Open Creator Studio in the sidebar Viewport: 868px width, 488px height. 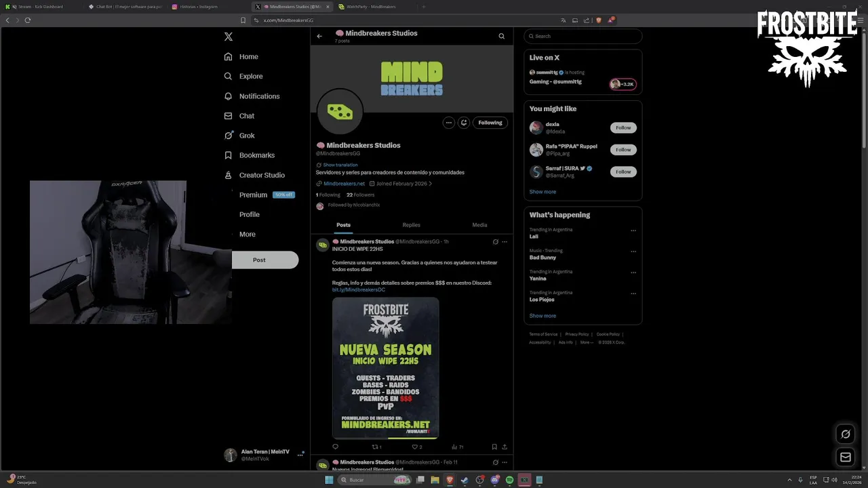pos(254,175)
